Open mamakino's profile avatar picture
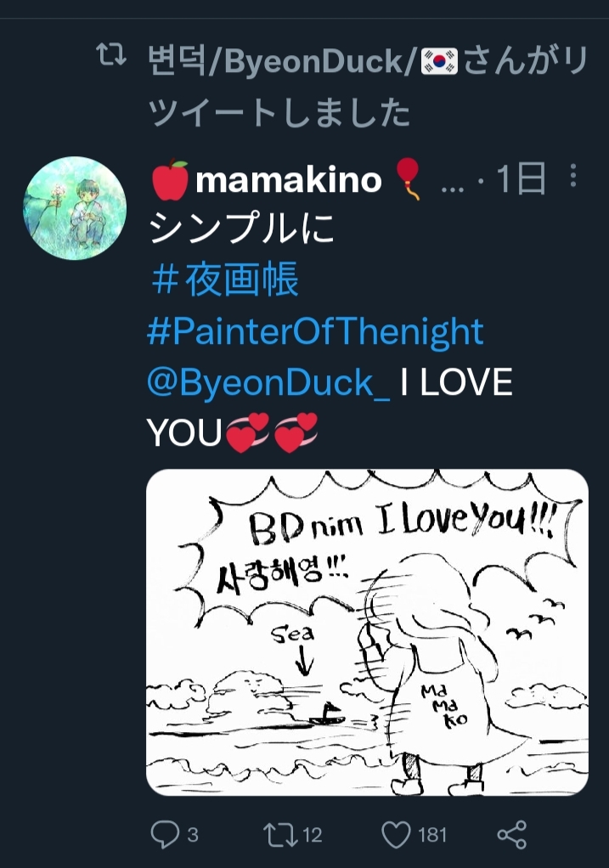609x868 pixels. tap(75, 207)
